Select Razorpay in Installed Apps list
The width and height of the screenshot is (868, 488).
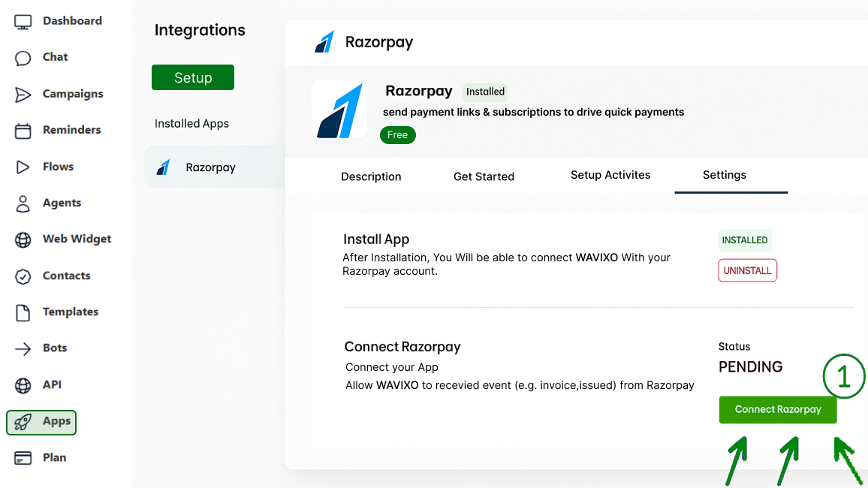[x=210, y=167]
